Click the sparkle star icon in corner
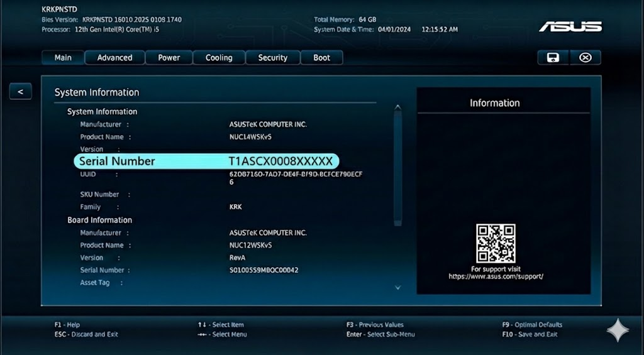The width and height of the screenshot is (644, 355). click(617, 330)
